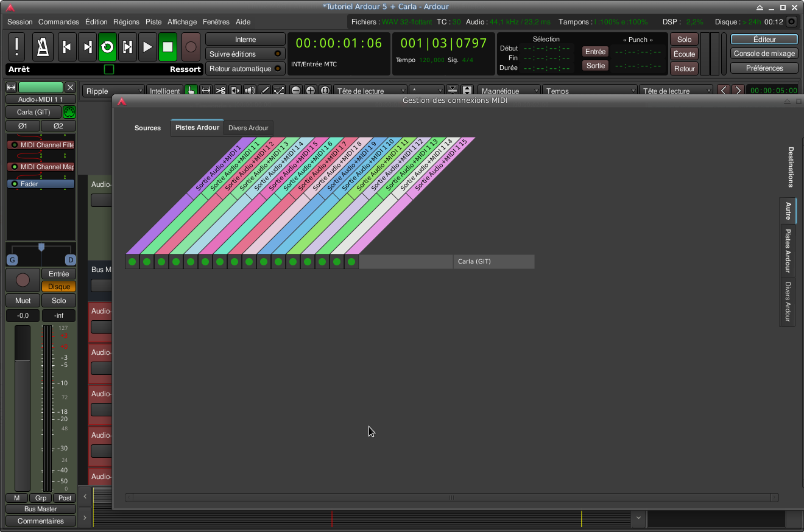The width and height of the screenshot is (804, 532).
Task: Open the Commandes menu
Action: click(x=58, y=22)
